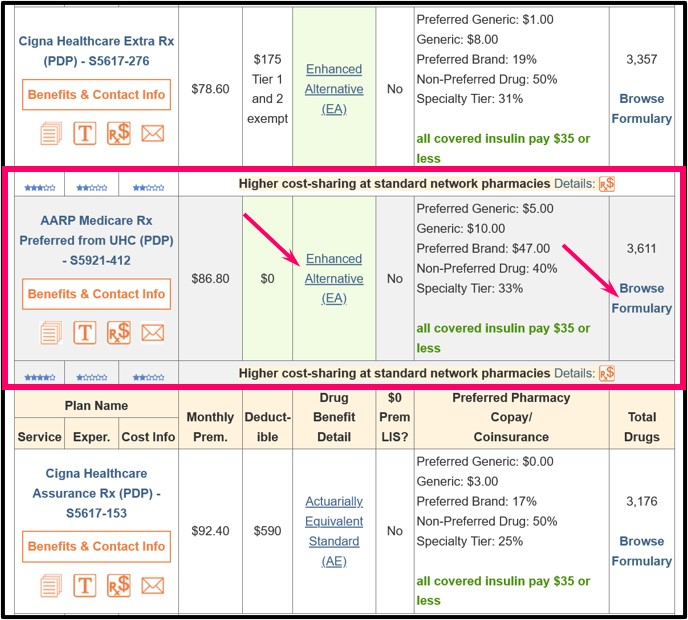Viewport: 688px width, 620px height.
Task: Open Cigna Healthcare Assurance Rx (PDP) link
Action: click(x=97, y=493)
